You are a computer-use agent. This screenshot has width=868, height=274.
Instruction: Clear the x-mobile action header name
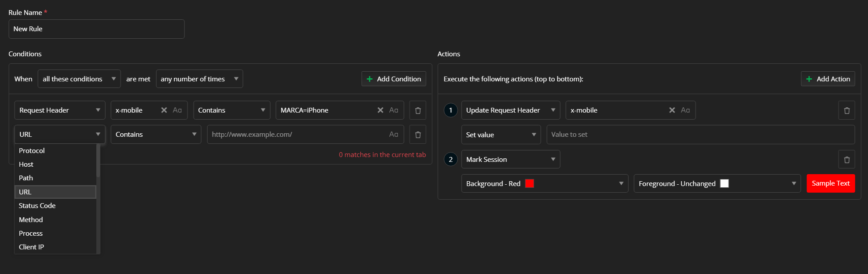(x=672, y=110)
